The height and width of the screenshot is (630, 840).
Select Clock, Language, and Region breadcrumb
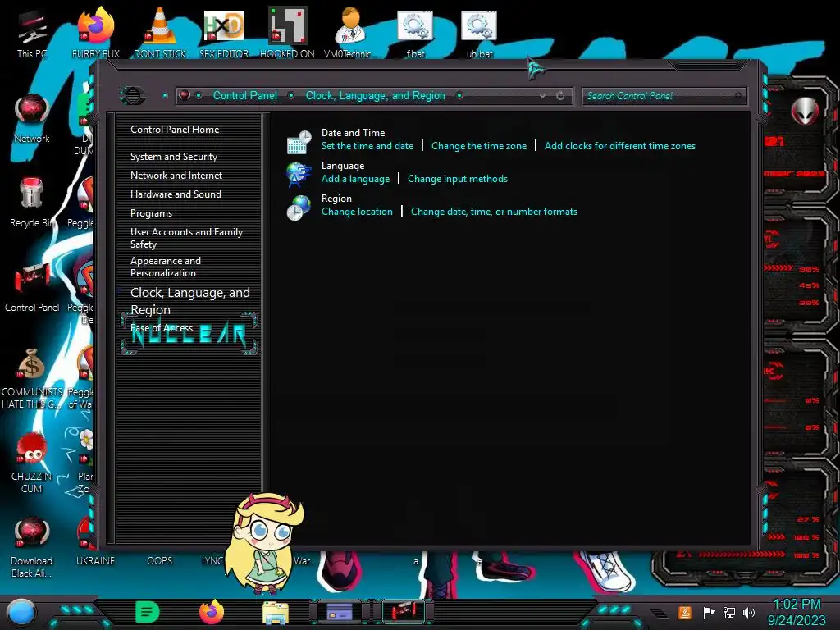(375, 95)
